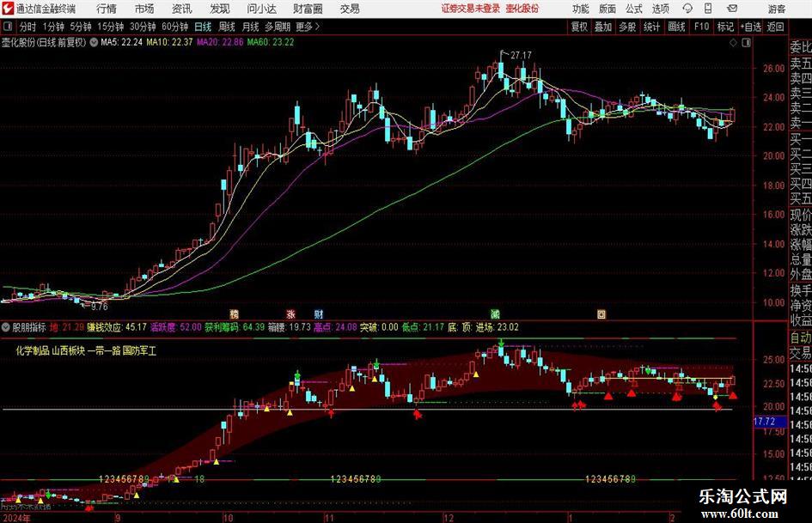Click the diamond icon above the chart
The image size is (812, 523).
733,43
